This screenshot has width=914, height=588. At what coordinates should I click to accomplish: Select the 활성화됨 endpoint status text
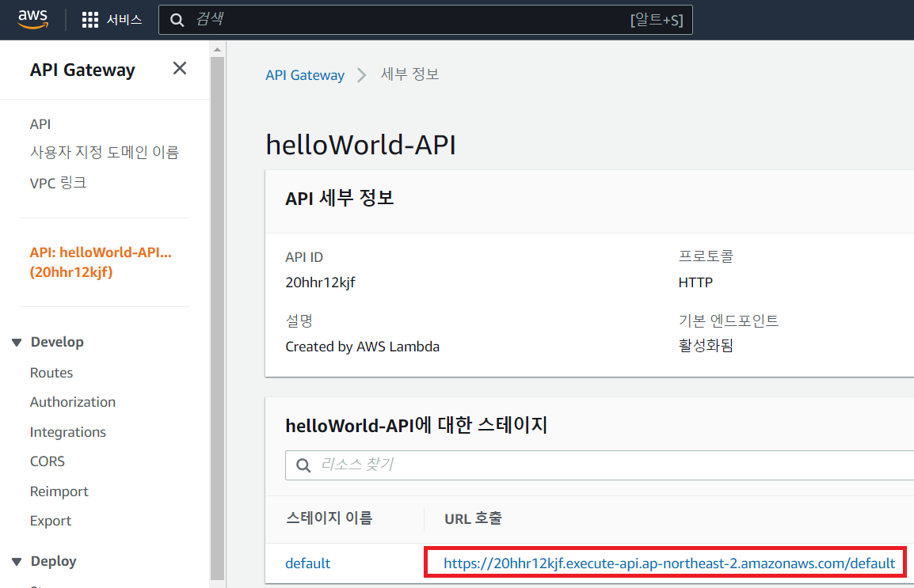click(x=706, y=346)
